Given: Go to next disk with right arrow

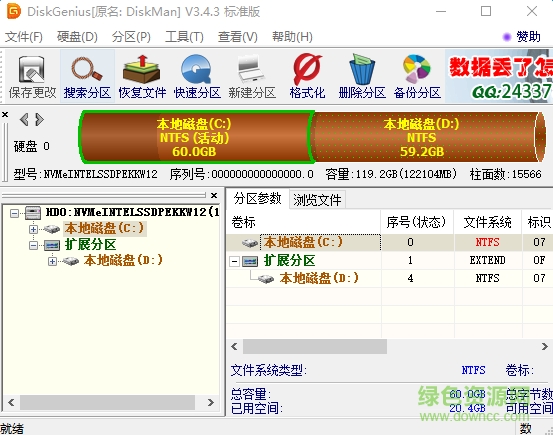Looking at the screenshot, I should coord(40,120).
